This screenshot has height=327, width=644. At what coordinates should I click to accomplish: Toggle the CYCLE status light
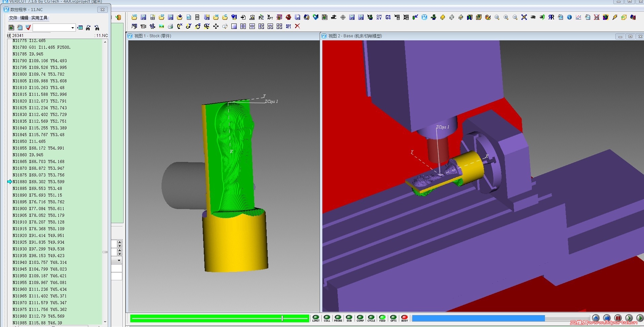point(371,318)
